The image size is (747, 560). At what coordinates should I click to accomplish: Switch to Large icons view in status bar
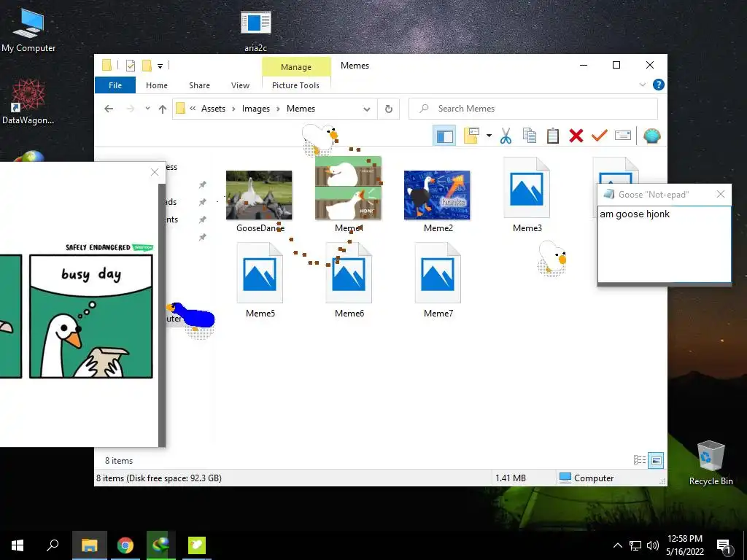click(656, 460)
